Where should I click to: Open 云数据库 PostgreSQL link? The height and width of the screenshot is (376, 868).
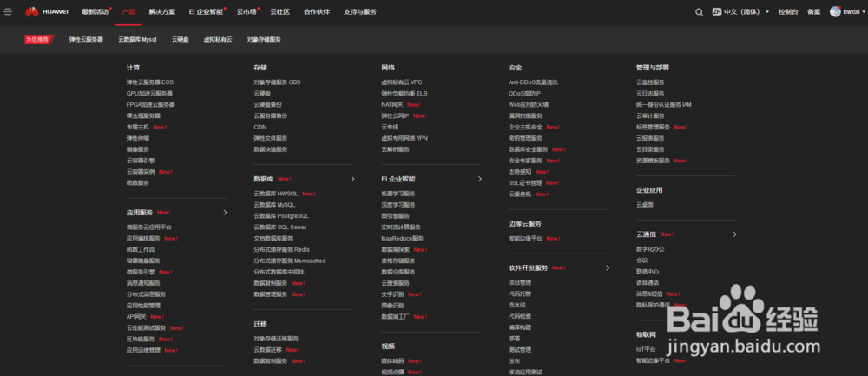tap(281, 216)
